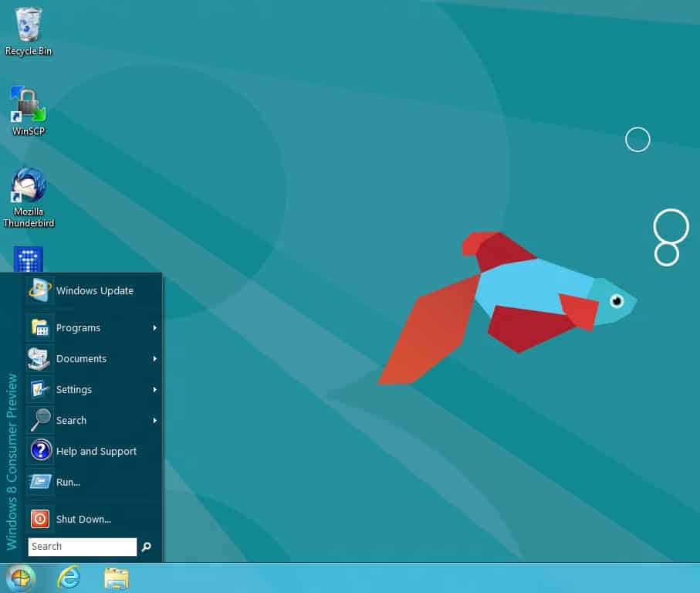Choose the Shut Down... menu entry

coord(93,519)
